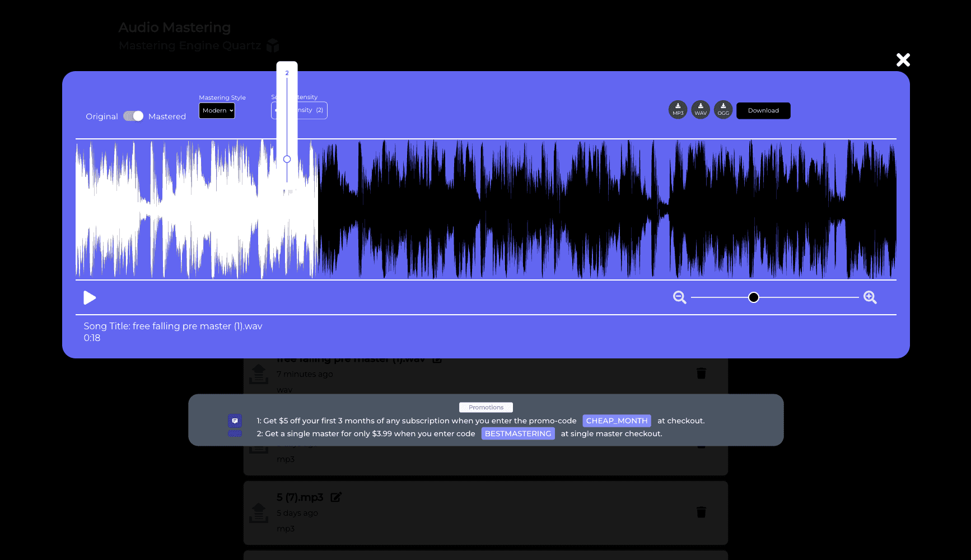The height and width of the screenshot is (560, 971).
Task: Delete the free falling pre master track
Action: (x=701, y=373)
